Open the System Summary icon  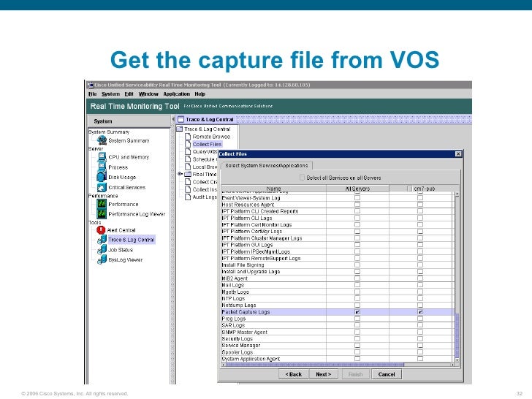[x=102, y=140]
